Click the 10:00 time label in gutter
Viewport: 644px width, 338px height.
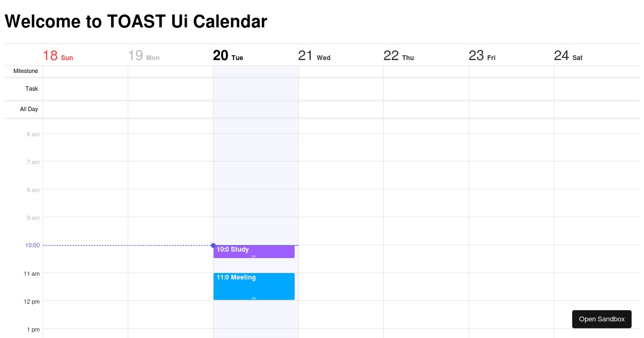(x=32, y=245)
